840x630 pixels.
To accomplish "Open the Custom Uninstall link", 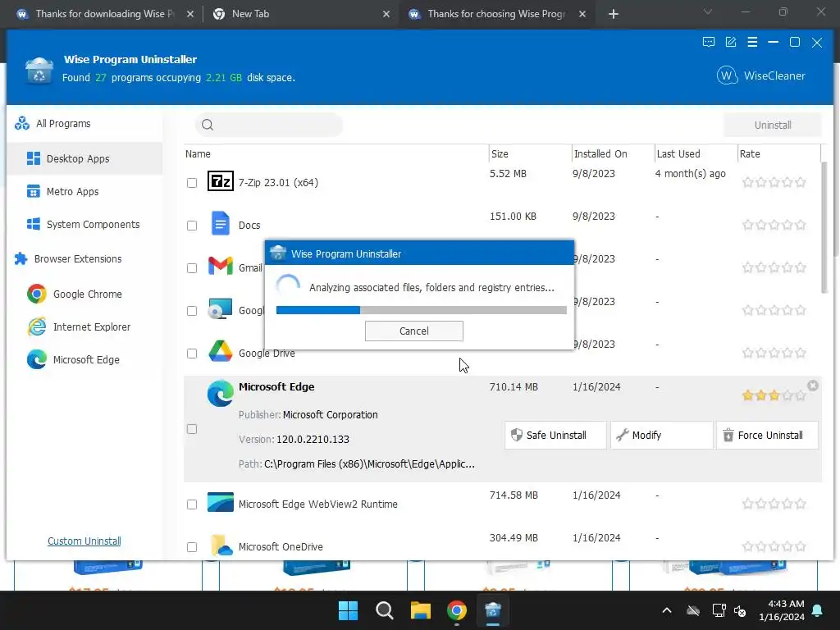I will coord(84,541).
